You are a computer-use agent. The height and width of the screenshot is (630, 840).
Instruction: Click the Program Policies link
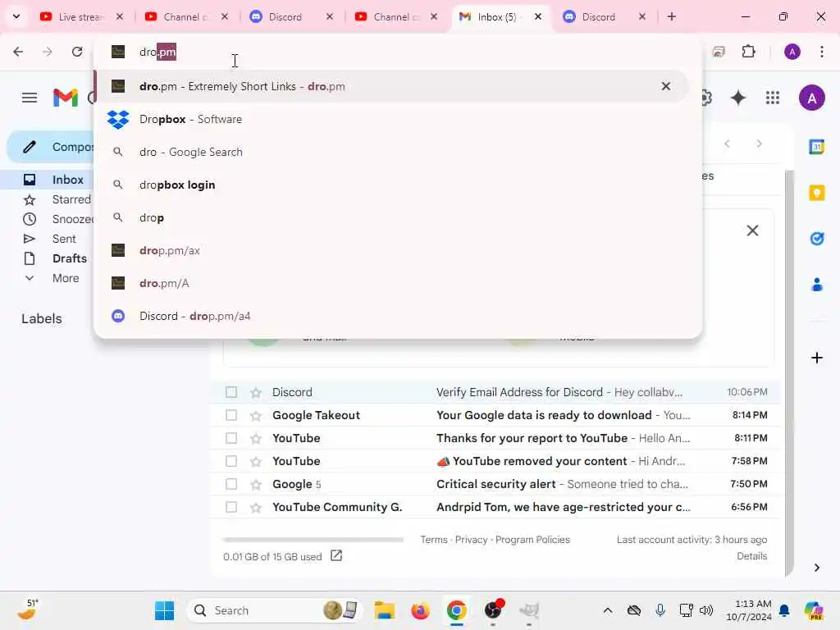tap(532, 540)
